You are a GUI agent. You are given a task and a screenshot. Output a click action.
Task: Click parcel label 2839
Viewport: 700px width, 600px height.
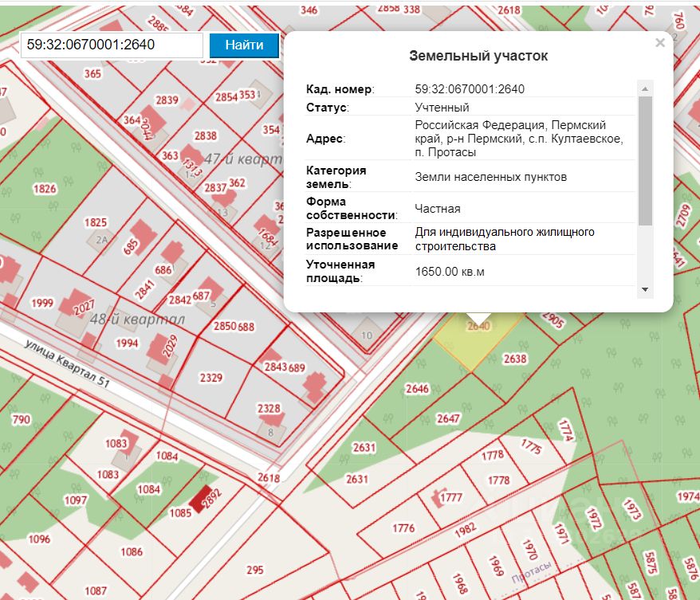(x=167, y=100)
